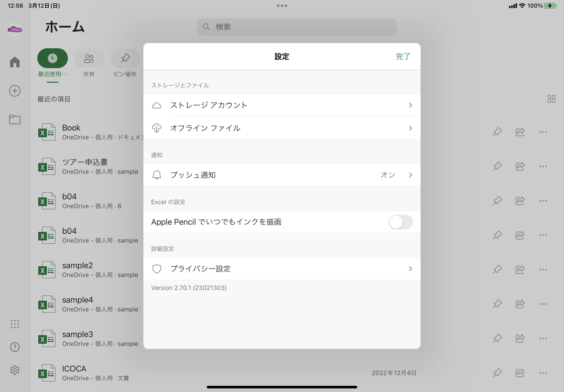Pin the ICOCA file
This screenshot has width=564, height=392.
tap(497, 373)
